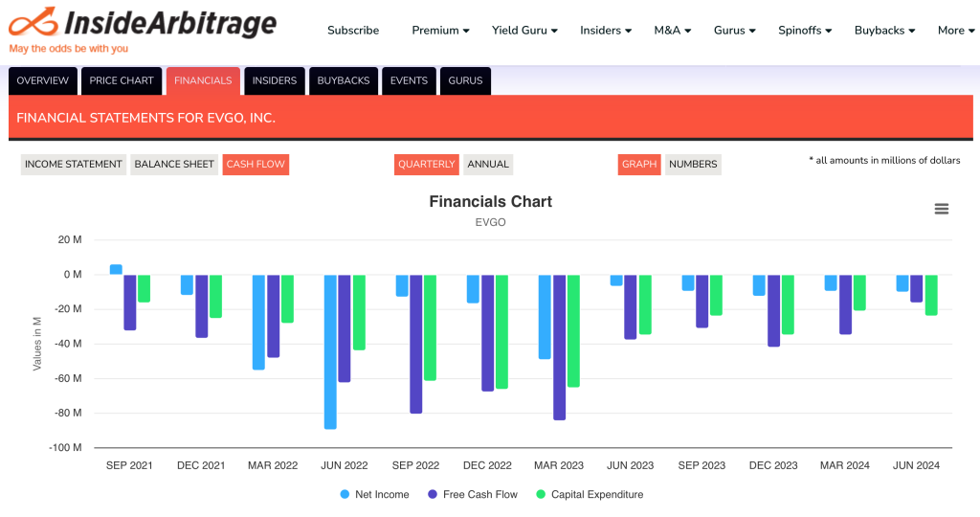This screenshot has height=517, width=980.
Task: Open the Events tab
Action: coord(409,80)
